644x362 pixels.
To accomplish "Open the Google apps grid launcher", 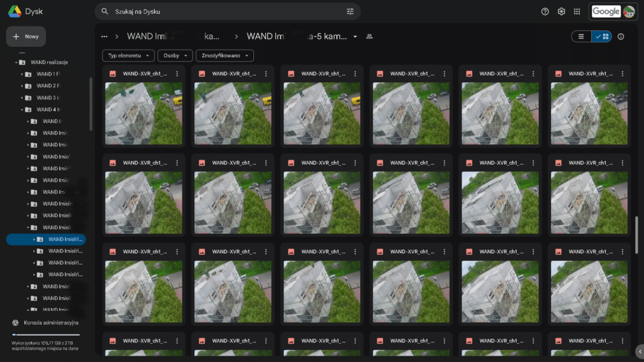I will (x=577, y=11).
